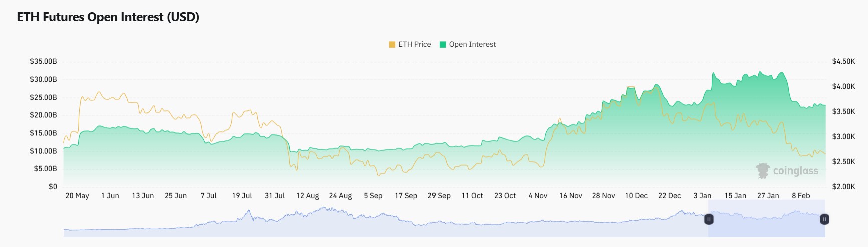
Task: Click inside the highlighted range selector window
Action: click(x=767, y=225)
